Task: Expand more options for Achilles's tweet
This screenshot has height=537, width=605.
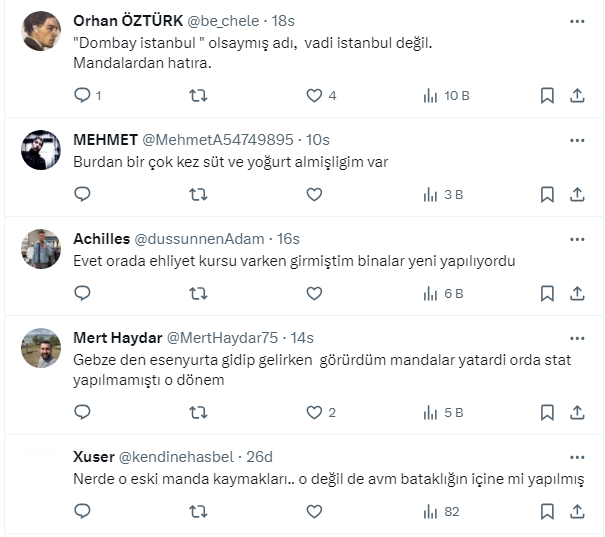Action: click(577, 239)
